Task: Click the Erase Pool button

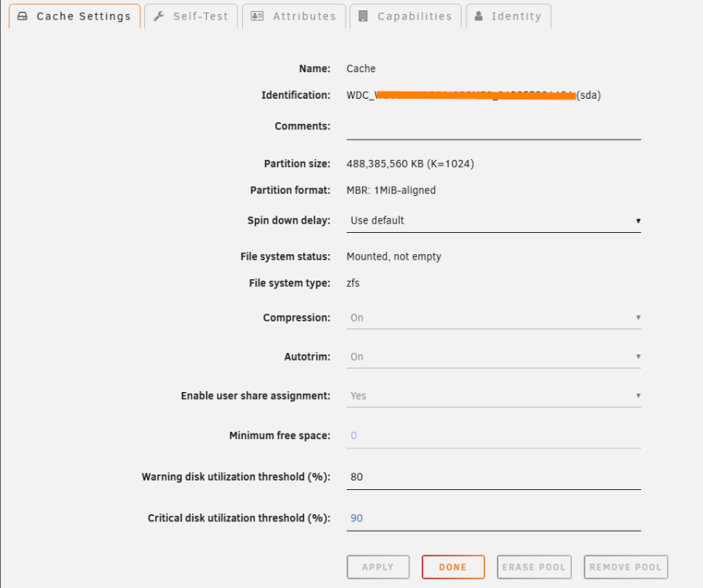Action: coord(534,567)
